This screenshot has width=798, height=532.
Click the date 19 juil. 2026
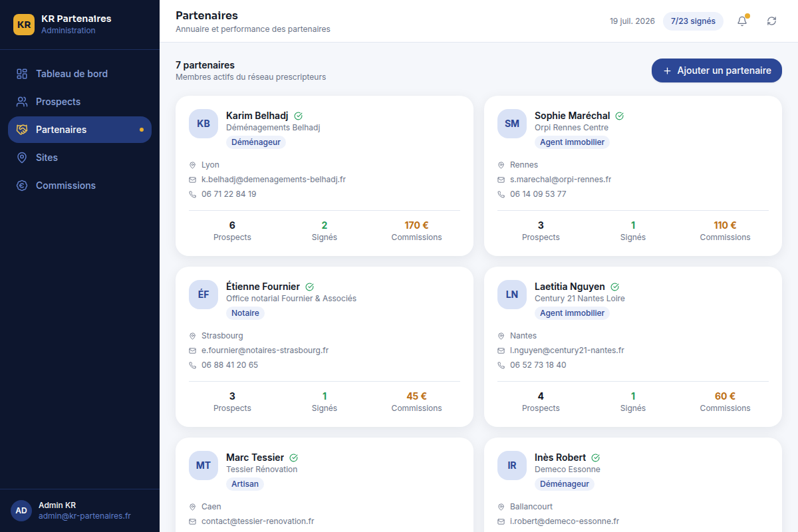click(x=632, y=21)
